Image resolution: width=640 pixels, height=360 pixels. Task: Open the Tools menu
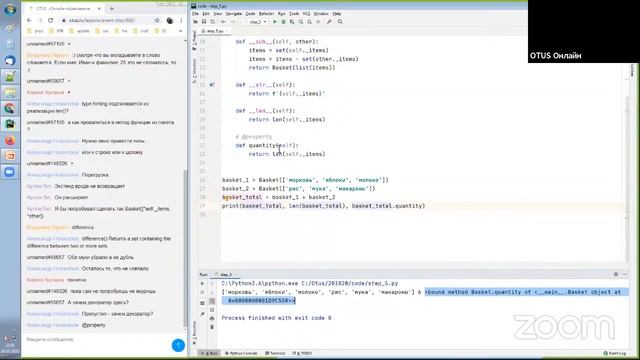tap(294, 13)
